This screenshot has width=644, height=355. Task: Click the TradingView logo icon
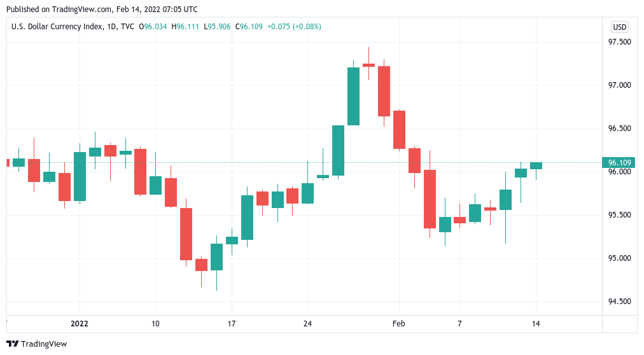[x=13, y=344]
